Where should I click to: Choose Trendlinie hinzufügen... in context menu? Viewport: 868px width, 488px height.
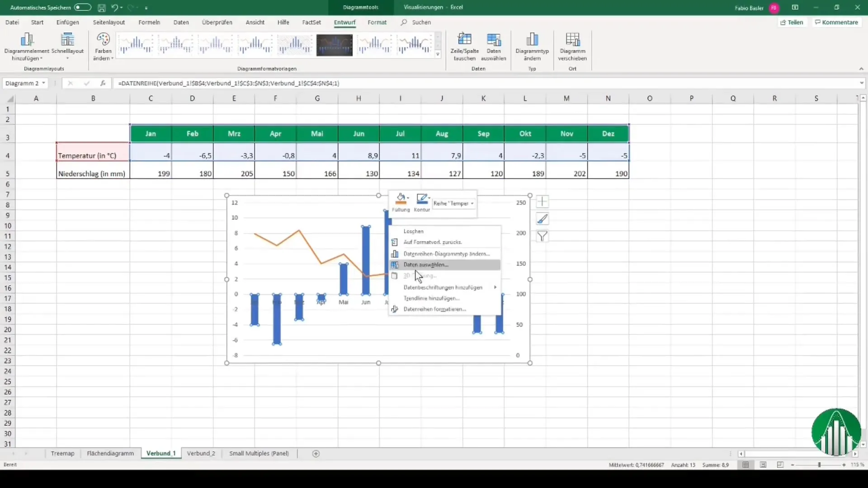click(445, 298)
